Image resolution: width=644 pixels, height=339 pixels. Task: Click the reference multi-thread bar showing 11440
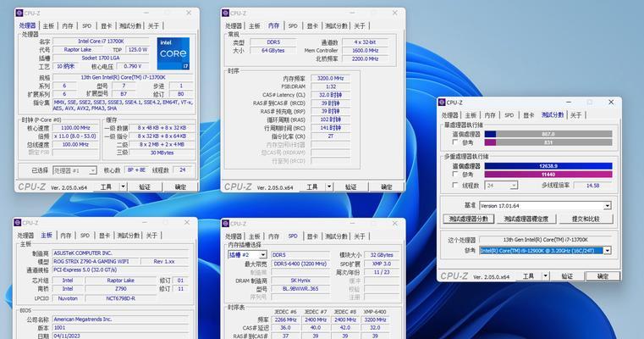pyautogui.click(x=548, y=175)
